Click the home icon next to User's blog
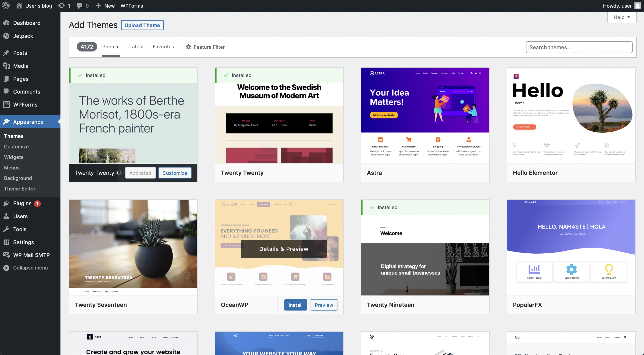The width and height of the screenshot is (644, 355). pyautogui.click(x=19, y=6)
